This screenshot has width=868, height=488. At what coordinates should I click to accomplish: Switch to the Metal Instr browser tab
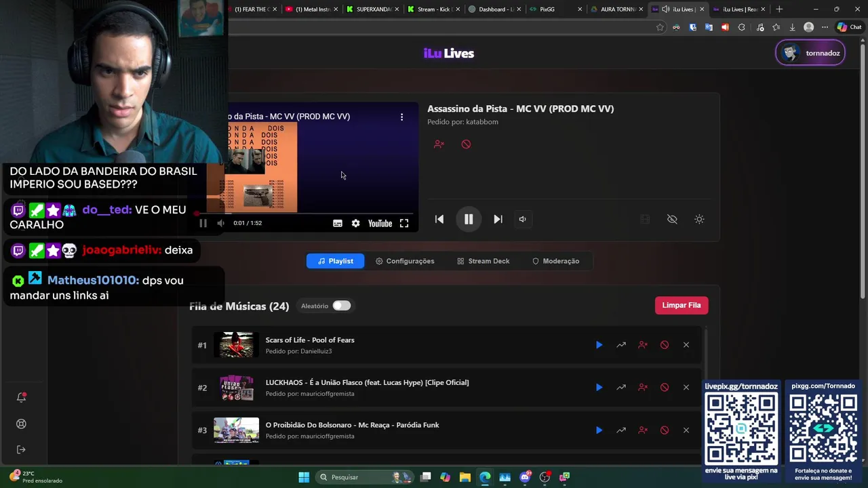[x=312, y=9]
